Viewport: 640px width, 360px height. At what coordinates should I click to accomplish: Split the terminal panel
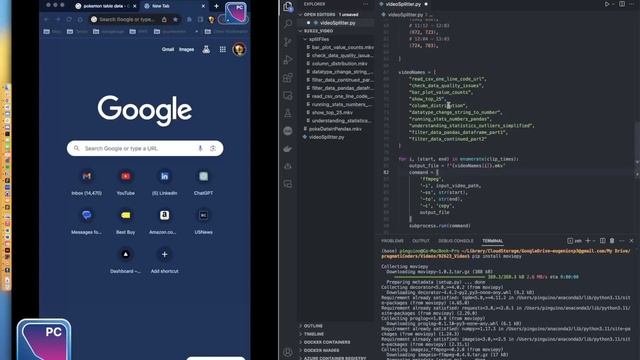(602, 241)
